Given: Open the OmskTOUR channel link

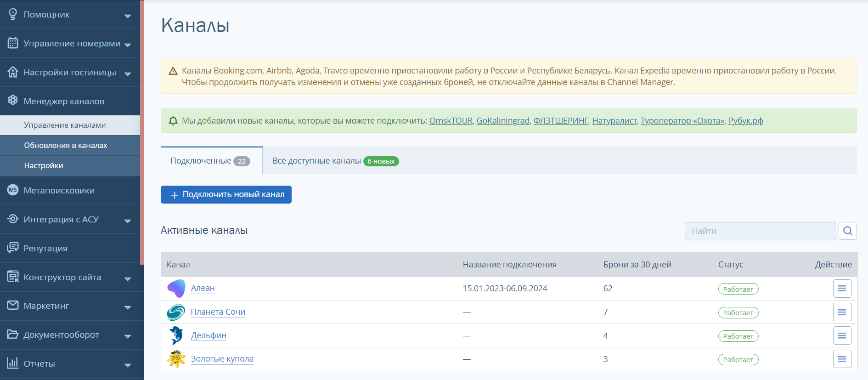Looking at the screenshot, I should pos(451,121).
